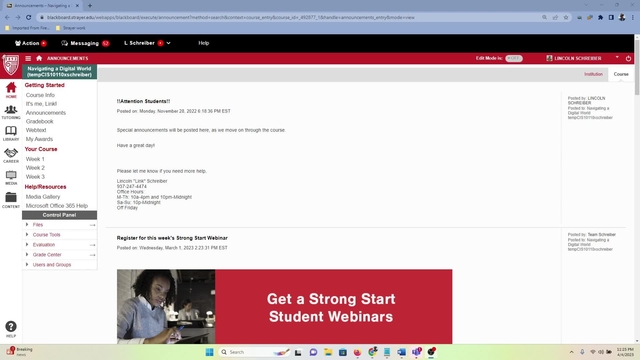The height and width of the screenshot is (360, 640).
Task: Expand the Grade Center section
Action: 47,255
